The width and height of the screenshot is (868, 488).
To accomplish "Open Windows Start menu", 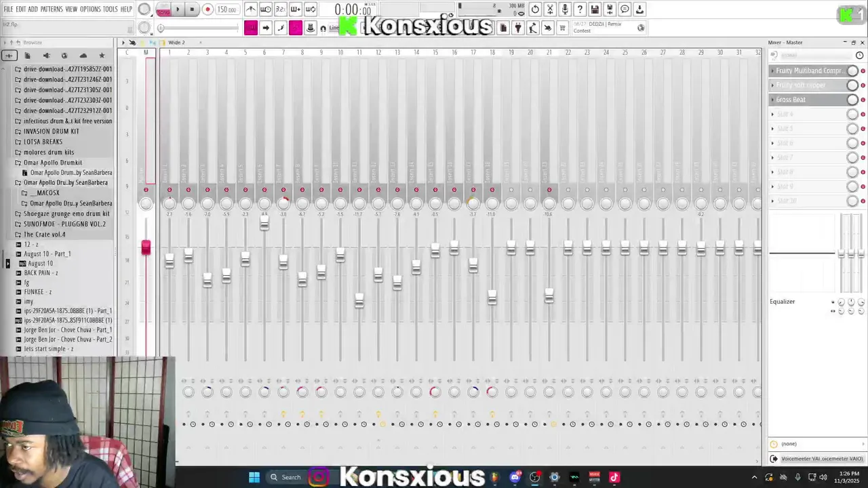I will click(254, 477).
